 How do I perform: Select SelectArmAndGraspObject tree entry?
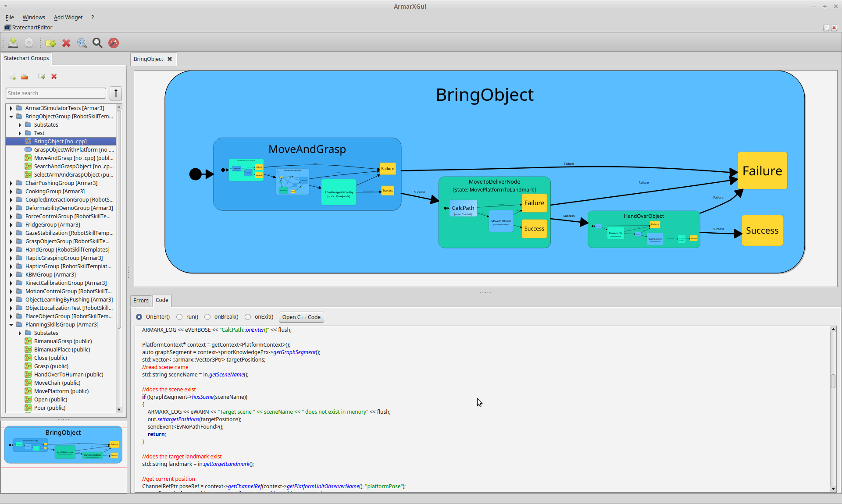click(74, 174)
